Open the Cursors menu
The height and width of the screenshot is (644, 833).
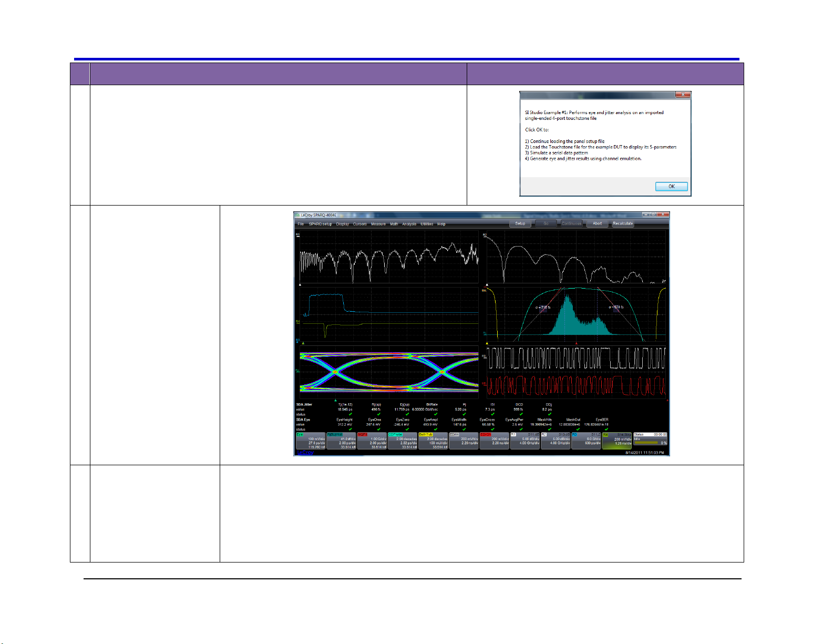[x=360, y=224]
